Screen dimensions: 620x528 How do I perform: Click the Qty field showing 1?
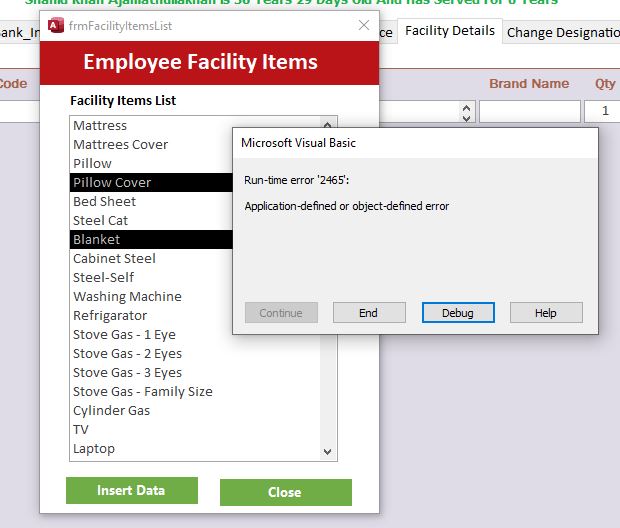tap(602, 111)
